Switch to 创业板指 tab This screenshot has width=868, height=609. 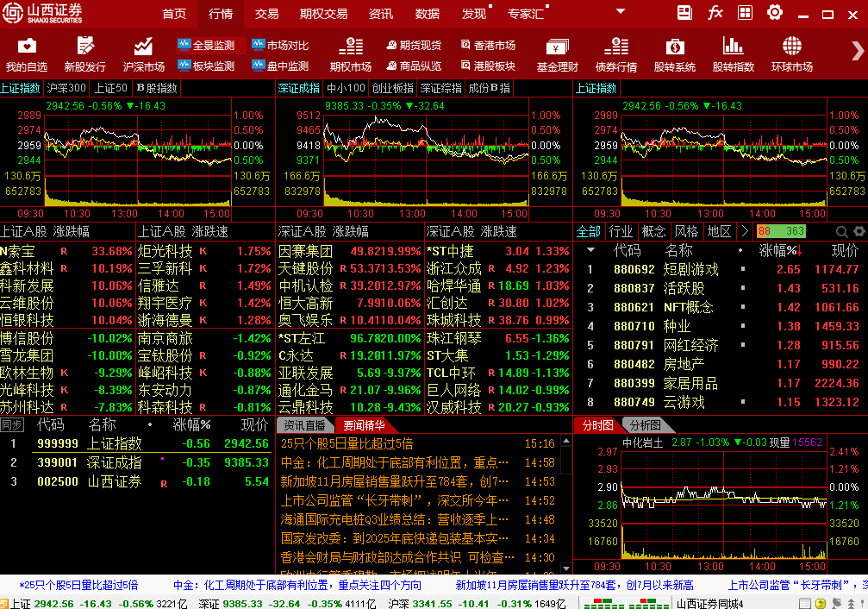(392, 88)
